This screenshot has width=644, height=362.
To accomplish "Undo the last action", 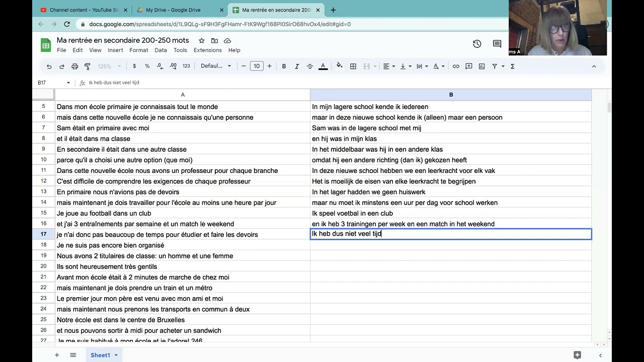I will [x=49, y=66].
